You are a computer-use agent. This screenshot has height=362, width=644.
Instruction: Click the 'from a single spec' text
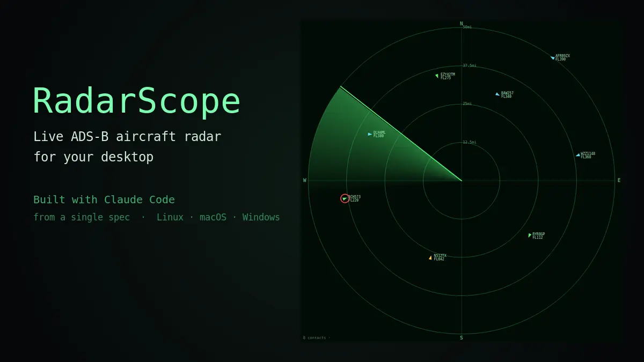coord(82,217)
